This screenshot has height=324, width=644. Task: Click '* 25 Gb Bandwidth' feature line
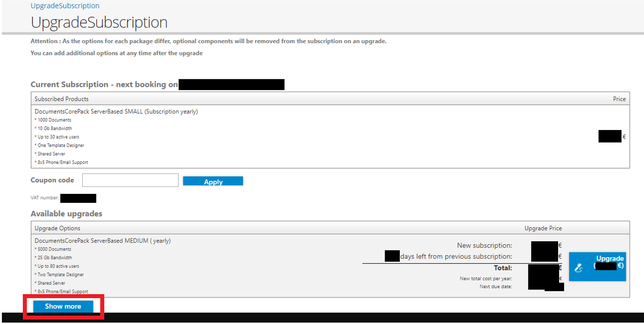[x=53, y=258]
